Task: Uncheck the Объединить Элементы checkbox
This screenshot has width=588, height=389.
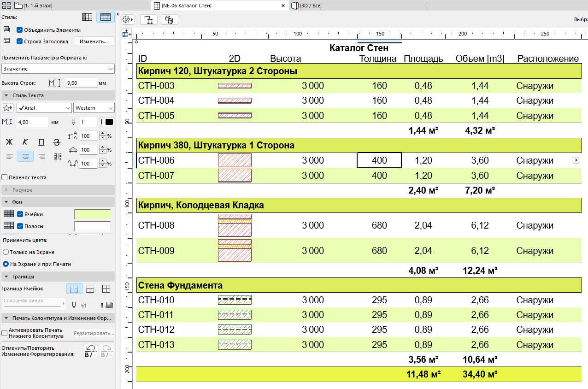Action: point(19,30)
